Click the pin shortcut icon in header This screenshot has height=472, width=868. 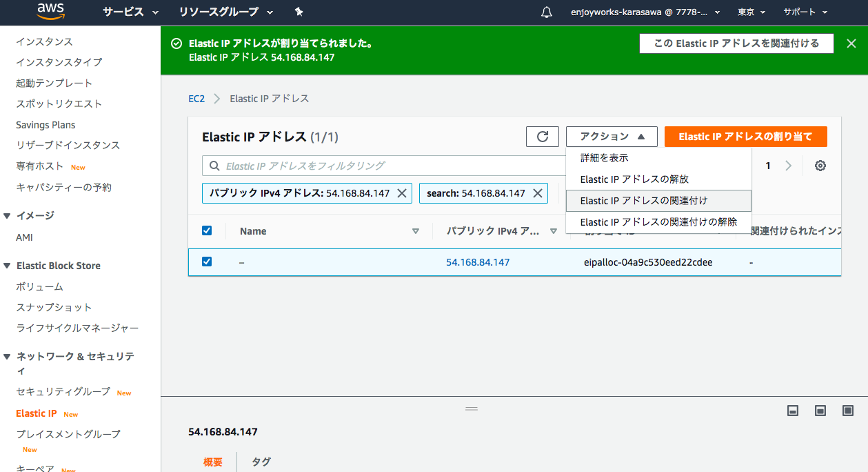[x=299, y=12]
